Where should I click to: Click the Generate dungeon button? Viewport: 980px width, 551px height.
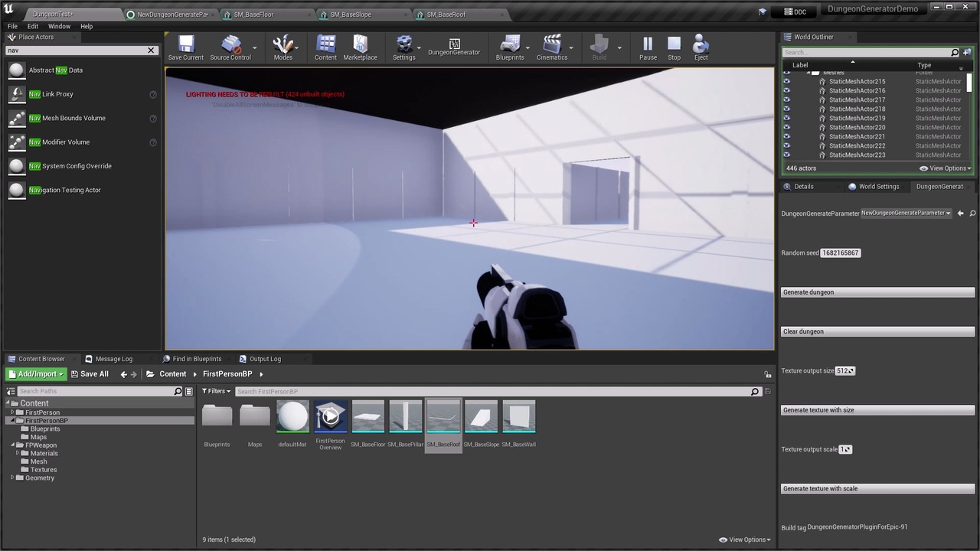click(x=877, y=292)
